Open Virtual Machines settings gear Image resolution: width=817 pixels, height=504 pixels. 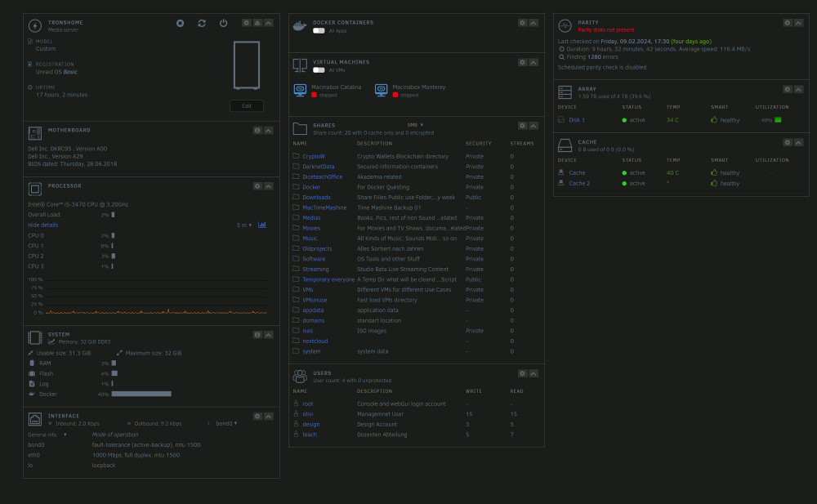(522, 63)
